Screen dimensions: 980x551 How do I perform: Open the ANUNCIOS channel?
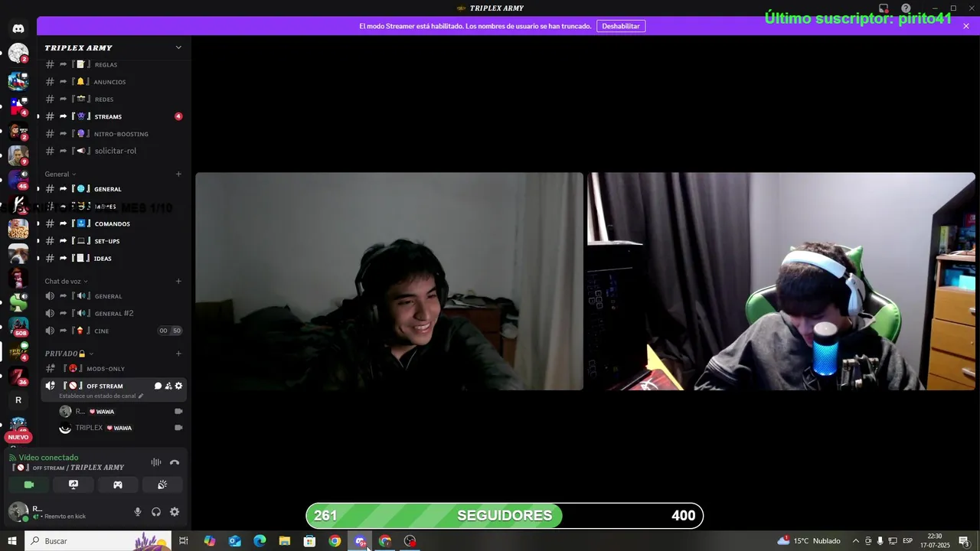click(x=113, y=82)
